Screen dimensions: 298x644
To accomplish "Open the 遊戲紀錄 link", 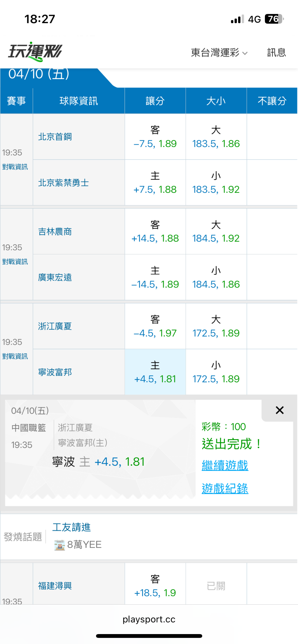I will [225, 489].
